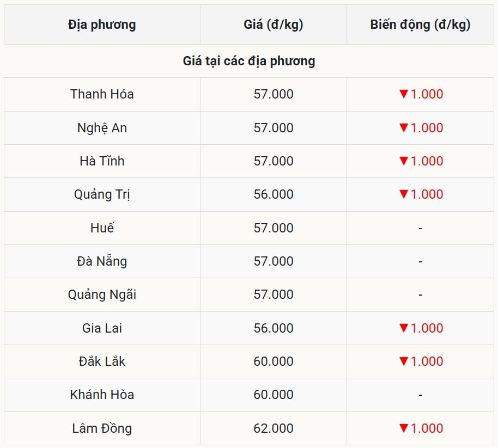Viewport: 498px width, 448px height.
Task: Select the "Giá tại các địa phương" section title
Action: 249,61
